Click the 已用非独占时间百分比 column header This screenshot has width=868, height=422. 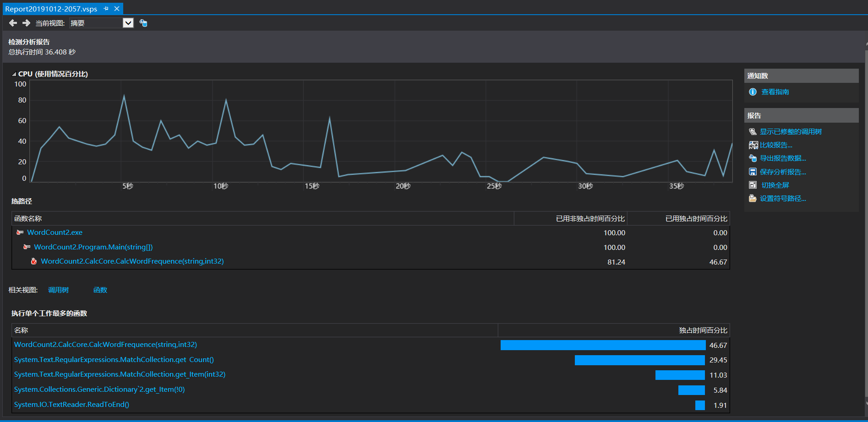click(x=571, y=219)
